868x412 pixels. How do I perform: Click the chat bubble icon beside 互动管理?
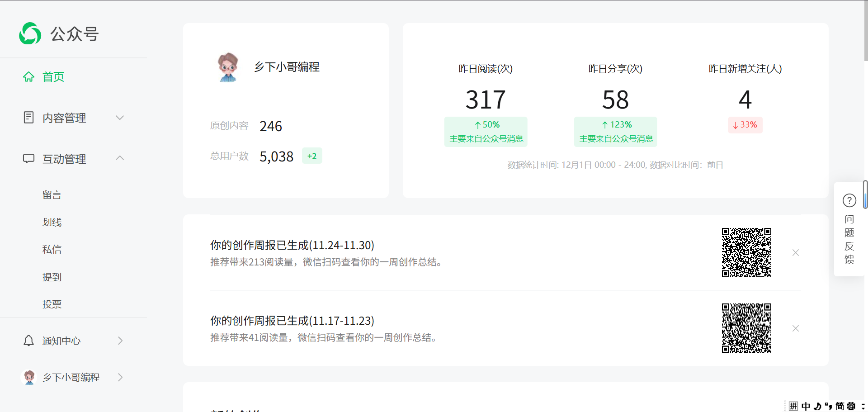point(28,159)
